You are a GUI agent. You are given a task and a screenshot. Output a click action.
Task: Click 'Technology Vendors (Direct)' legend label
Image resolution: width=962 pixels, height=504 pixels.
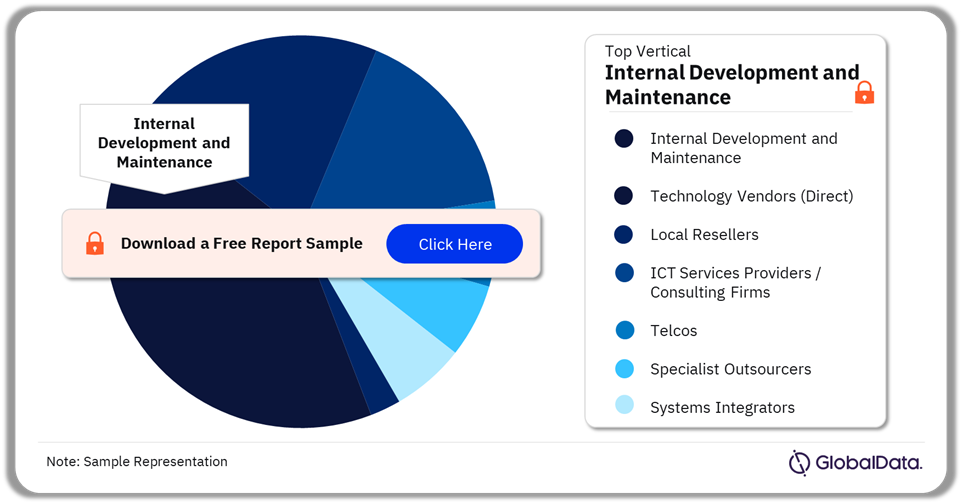coord(752,196)
